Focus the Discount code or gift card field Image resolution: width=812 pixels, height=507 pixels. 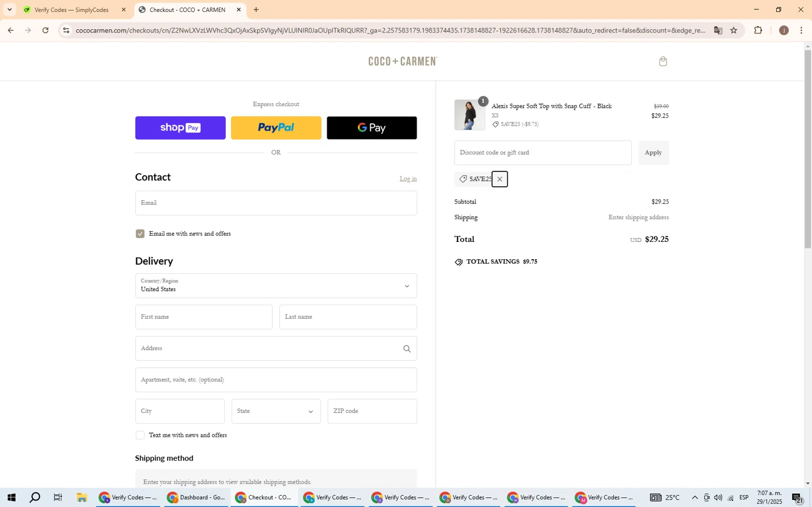tap(543, 153)
